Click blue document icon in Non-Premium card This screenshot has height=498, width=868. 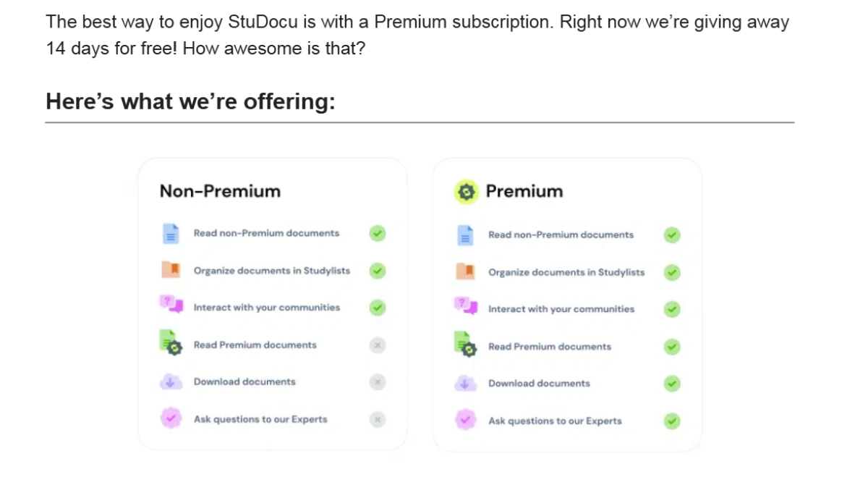coord(170,234)
